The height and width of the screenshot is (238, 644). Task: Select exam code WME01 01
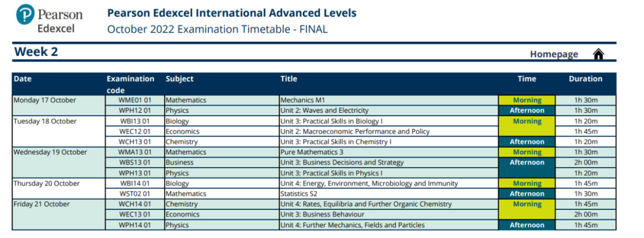click(x=135, y=100)
